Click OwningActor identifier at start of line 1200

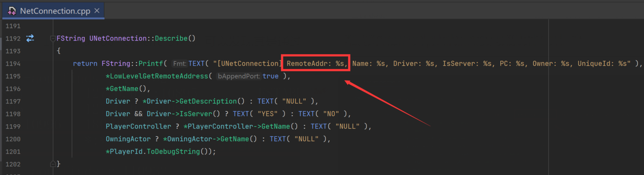tap(128, 139)
